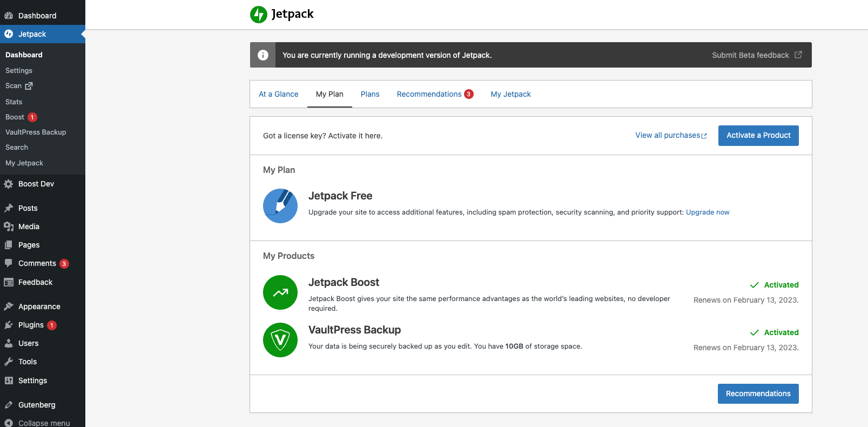Click the Jetpack logo icon in header

[259, 15]
